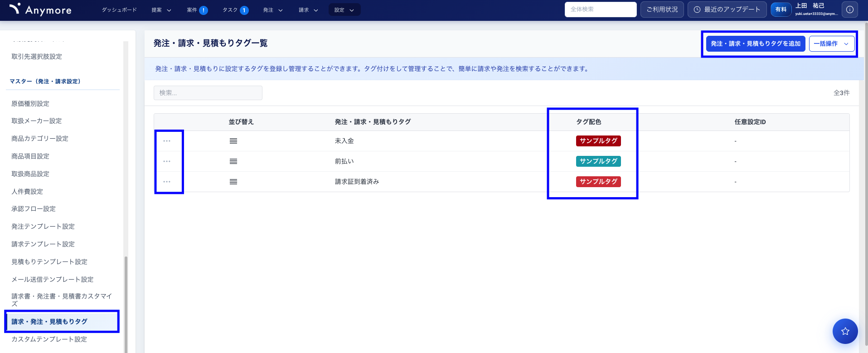This screenshot has width=868, height=353.
Task: Open 最近のアップデート
Action: pyautogui.click(x=727, y=10)
